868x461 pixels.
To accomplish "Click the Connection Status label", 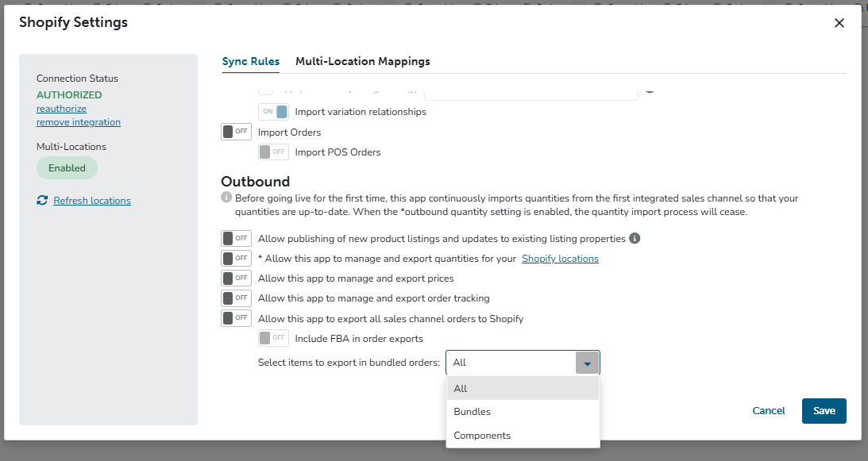I will pos(78,79).
